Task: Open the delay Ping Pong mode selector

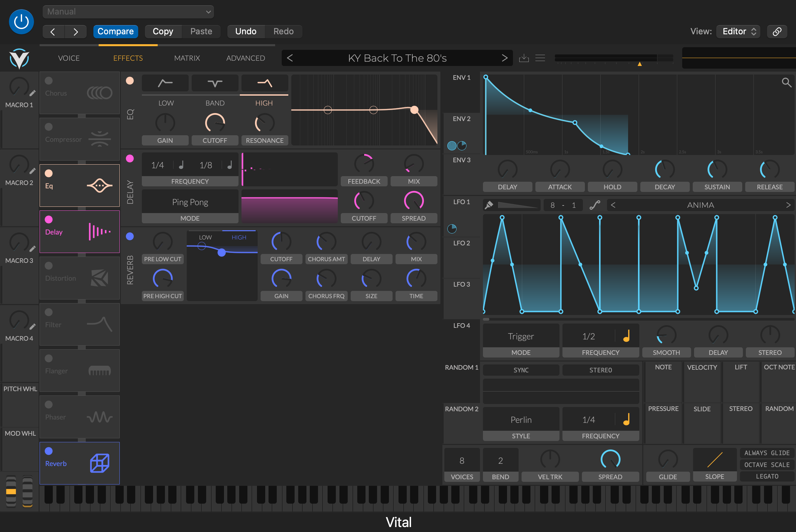Action: tap(190, 202)
